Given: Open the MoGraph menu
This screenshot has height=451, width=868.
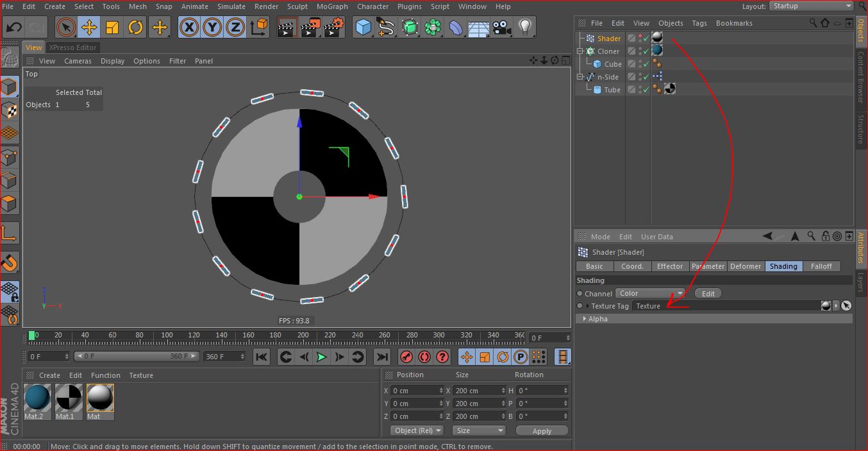Looking at the screenshot, I should tap(332, 6).
